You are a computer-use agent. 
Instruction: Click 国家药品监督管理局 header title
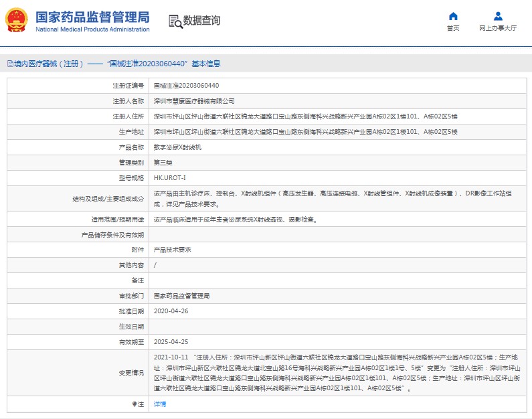(x=92, y=17)
